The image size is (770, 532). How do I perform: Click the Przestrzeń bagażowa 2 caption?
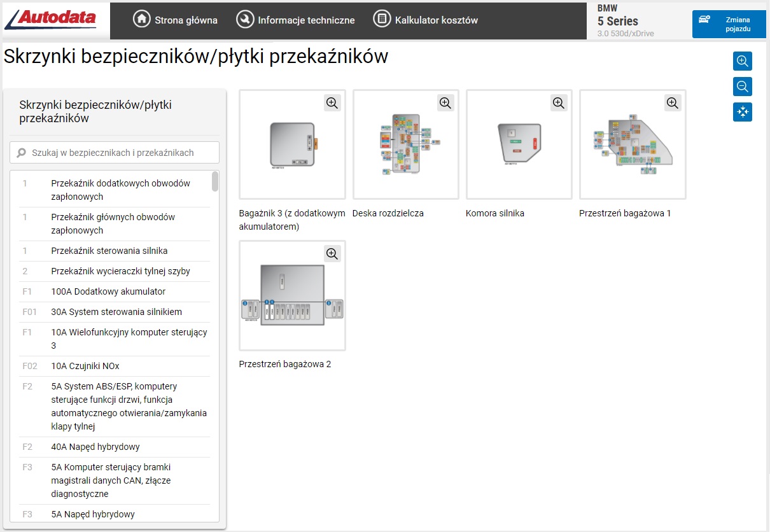285,365
